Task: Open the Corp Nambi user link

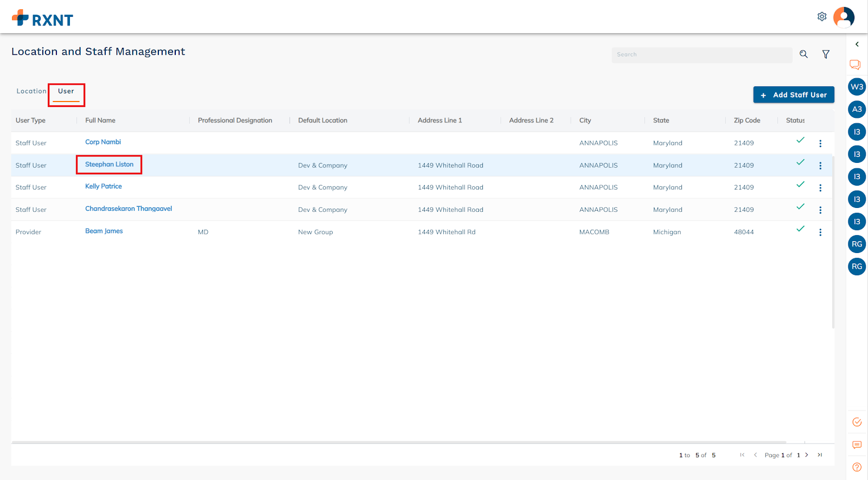Action: pyautogui.click(x=103, y=142)
